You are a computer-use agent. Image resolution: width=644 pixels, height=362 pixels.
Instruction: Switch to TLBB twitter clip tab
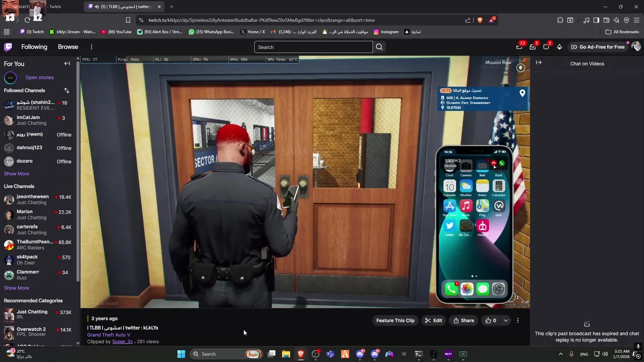click(x=125, y=7)
